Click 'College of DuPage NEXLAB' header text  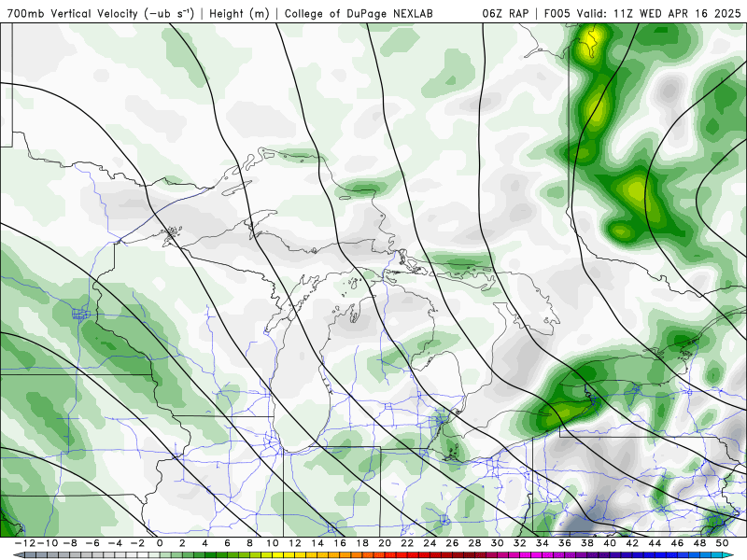coord(359,13)
